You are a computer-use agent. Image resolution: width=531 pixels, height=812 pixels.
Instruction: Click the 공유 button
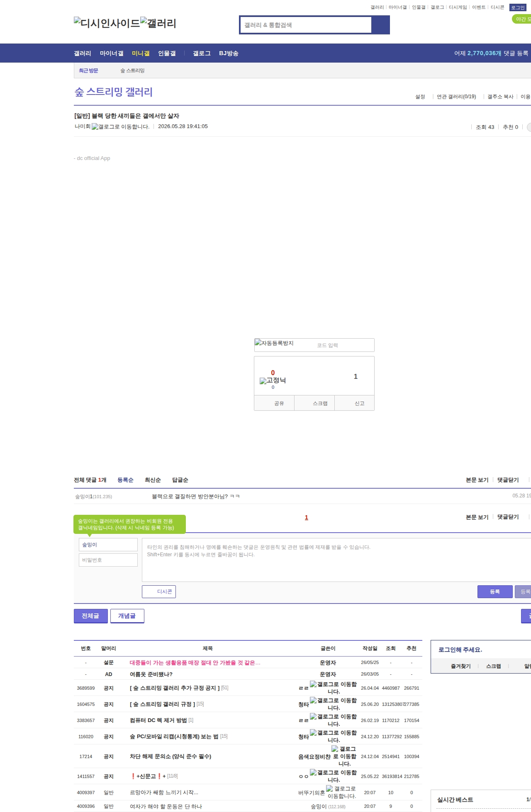(274, 403)
